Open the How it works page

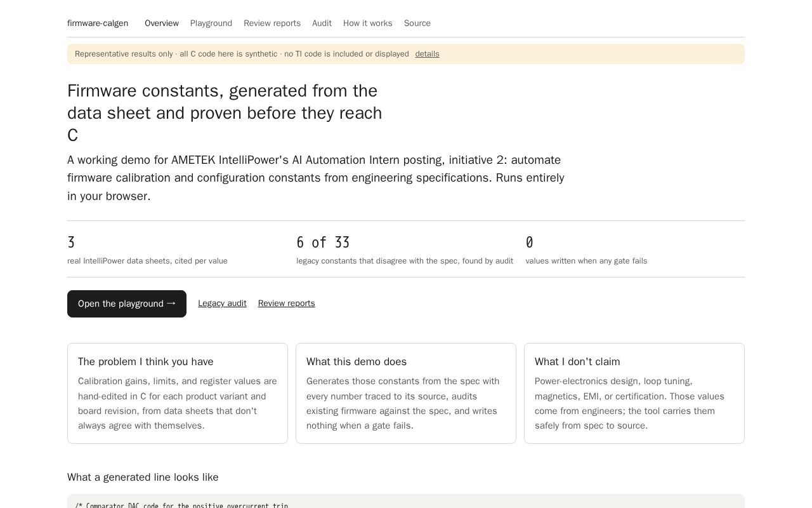click(368, 23)
